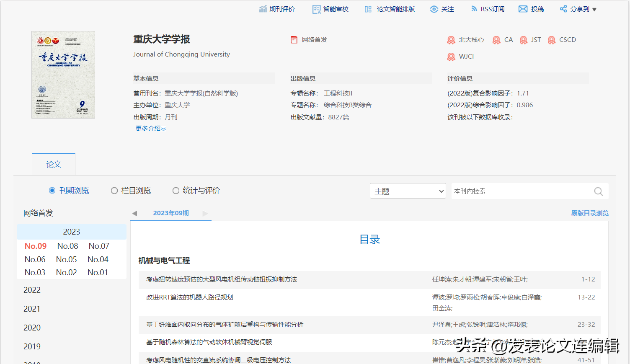Select 栏目浏览 radio button
This screenshot has width=630, height=364.
click(114, 191)
